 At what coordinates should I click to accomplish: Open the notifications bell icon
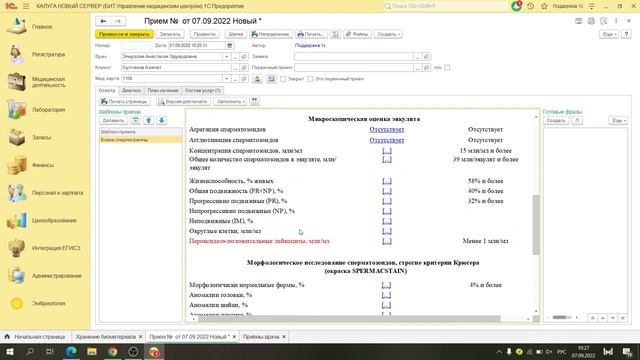(x=516, y=6)
